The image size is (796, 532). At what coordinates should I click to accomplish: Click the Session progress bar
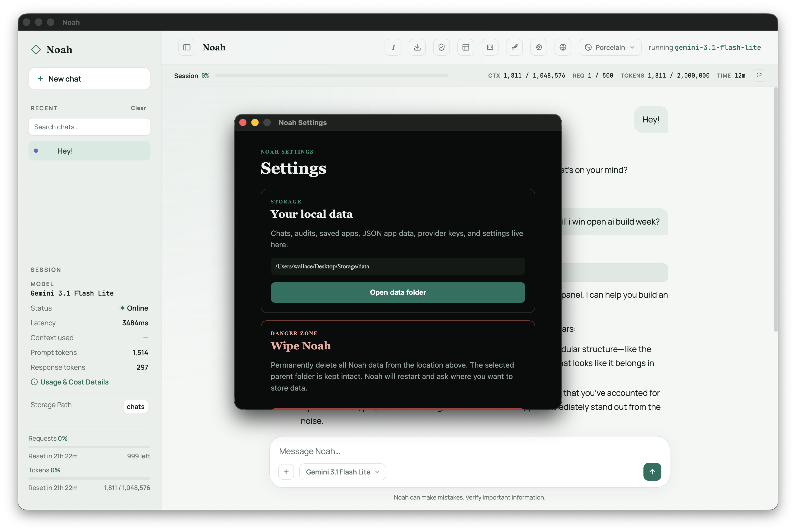point(331,76)
